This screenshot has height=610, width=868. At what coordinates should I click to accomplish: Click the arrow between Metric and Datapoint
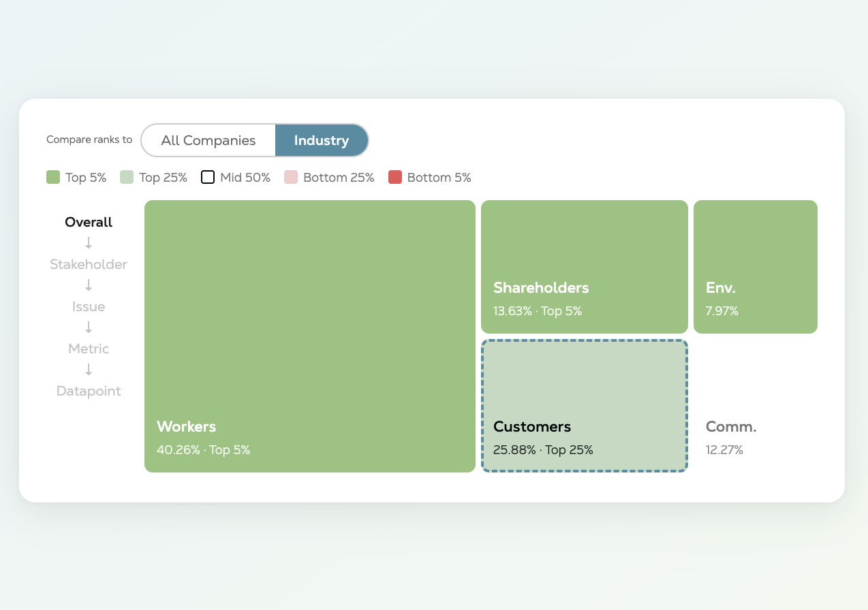89,370
